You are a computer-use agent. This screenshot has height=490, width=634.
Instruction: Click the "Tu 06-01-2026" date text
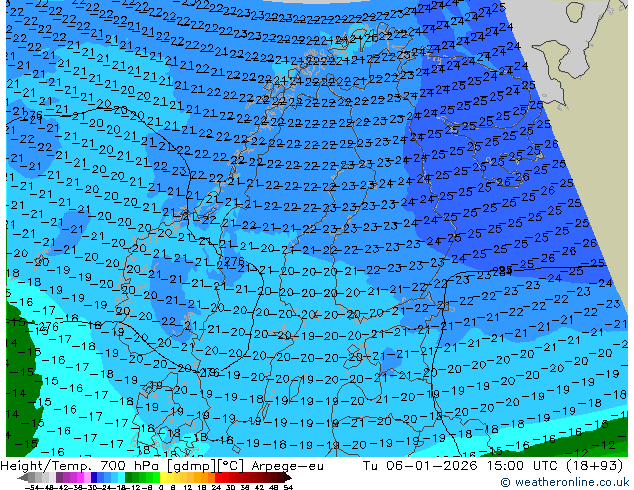(420, 466)
